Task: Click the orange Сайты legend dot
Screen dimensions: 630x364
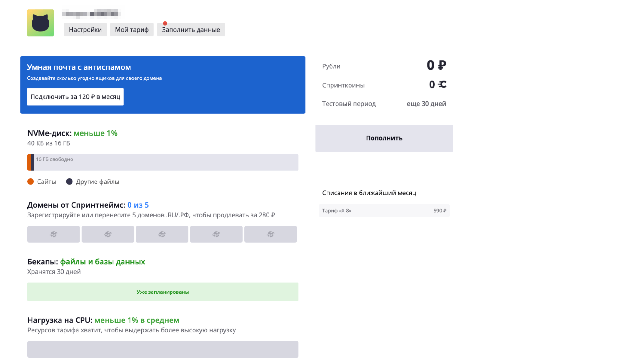Action: 31,182
